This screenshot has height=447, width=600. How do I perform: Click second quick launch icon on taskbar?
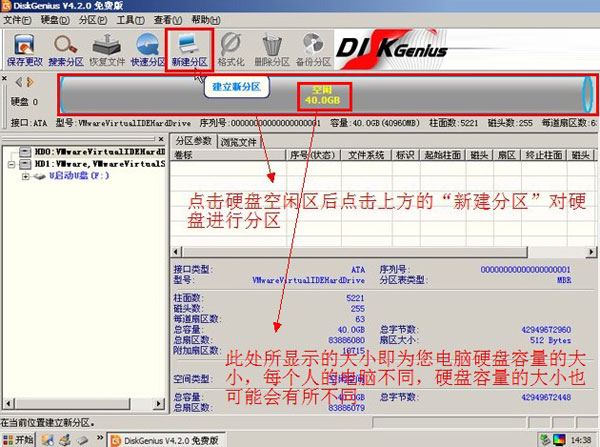(x=65, y=440)
